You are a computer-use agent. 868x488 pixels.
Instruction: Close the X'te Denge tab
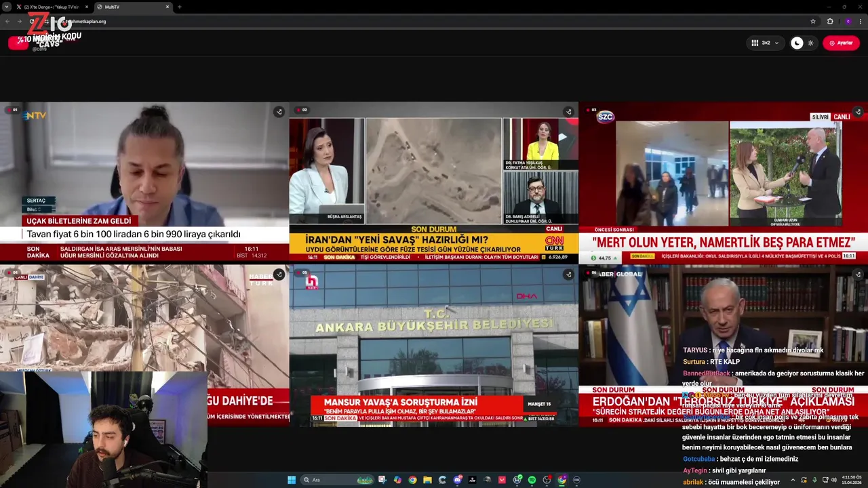(x=86, y=7)
